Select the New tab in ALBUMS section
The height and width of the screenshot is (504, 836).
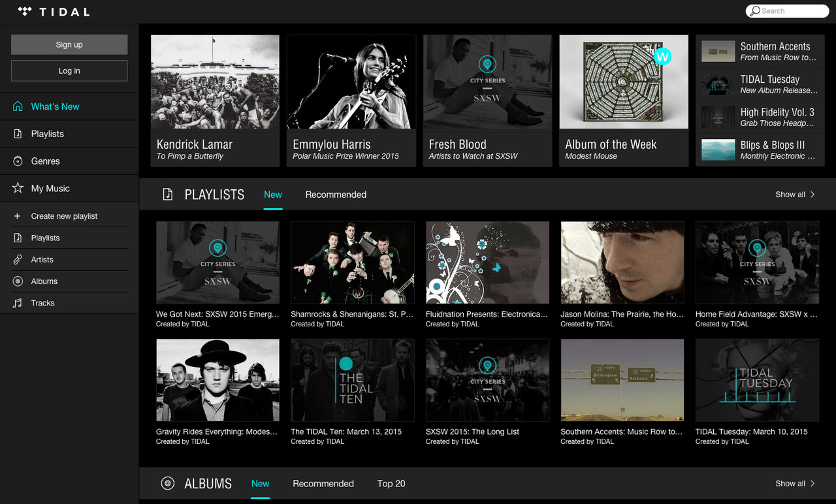tap(260, 484)
